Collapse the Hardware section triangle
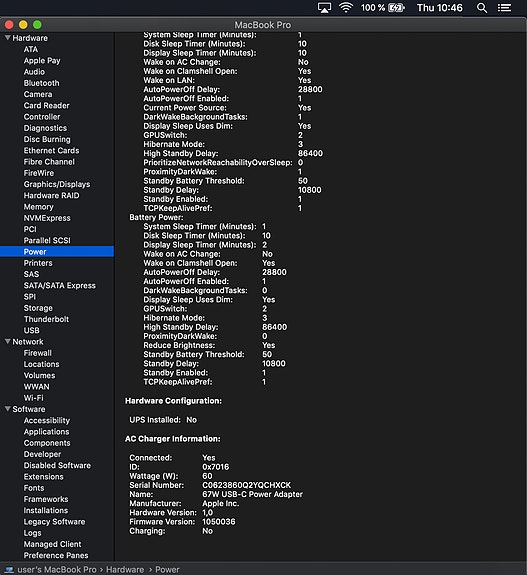 coord(7,38)
